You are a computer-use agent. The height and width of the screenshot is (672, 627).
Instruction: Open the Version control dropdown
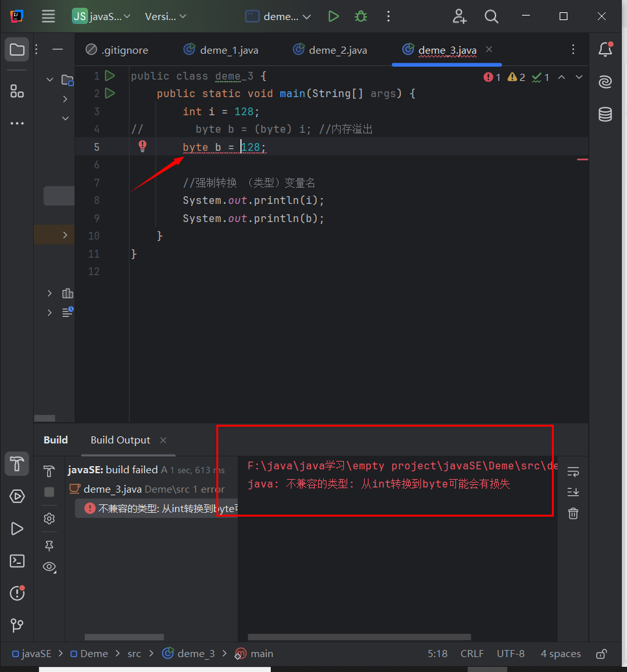point(166,17)
